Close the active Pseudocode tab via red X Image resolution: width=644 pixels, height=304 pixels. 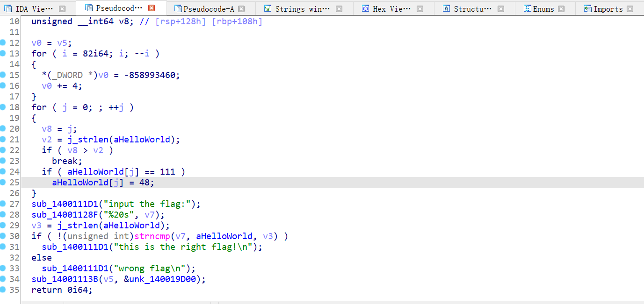(x=152, y=8)
